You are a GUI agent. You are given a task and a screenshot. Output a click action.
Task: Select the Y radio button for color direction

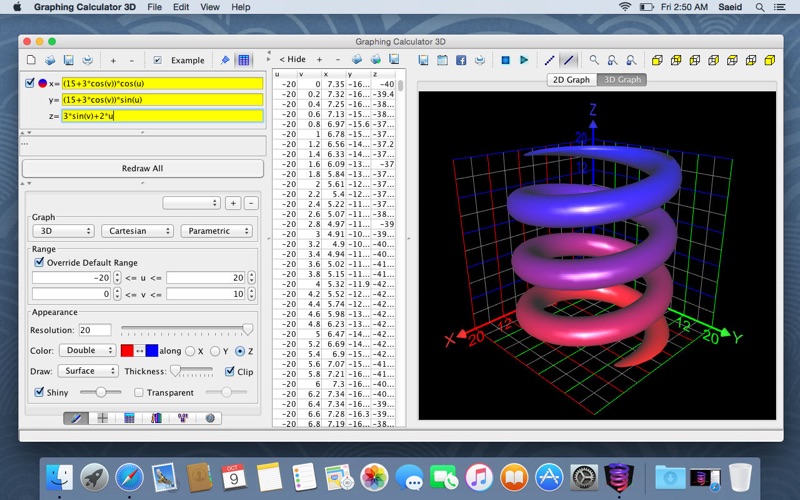coord(215,351)
